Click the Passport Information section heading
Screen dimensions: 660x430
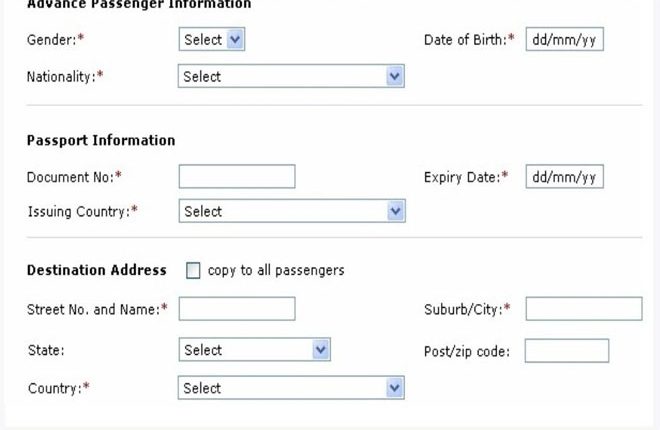100,141
